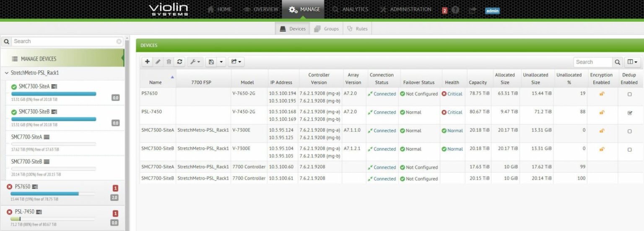Viewport: 644px width, 231px height.
Task: Open the ADMINISTRATION menu
Action: click(x=405, y=9)
